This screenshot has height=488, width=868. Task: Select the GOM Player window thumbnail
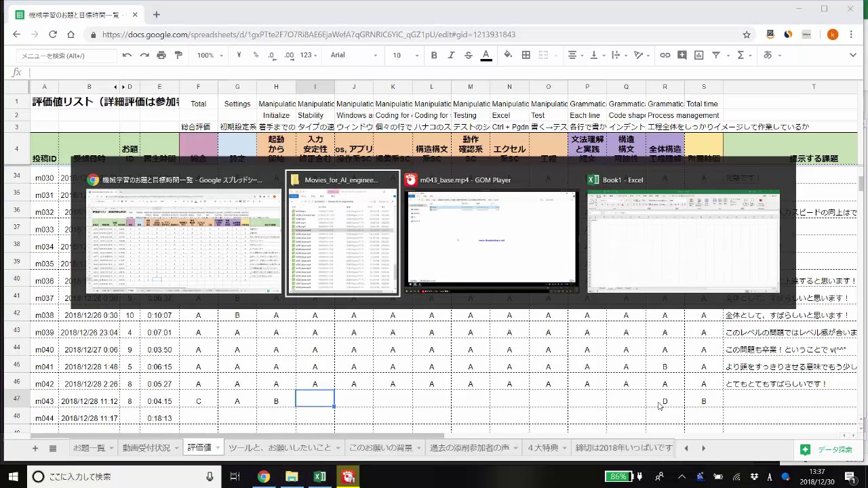click(x=492, y=234)
